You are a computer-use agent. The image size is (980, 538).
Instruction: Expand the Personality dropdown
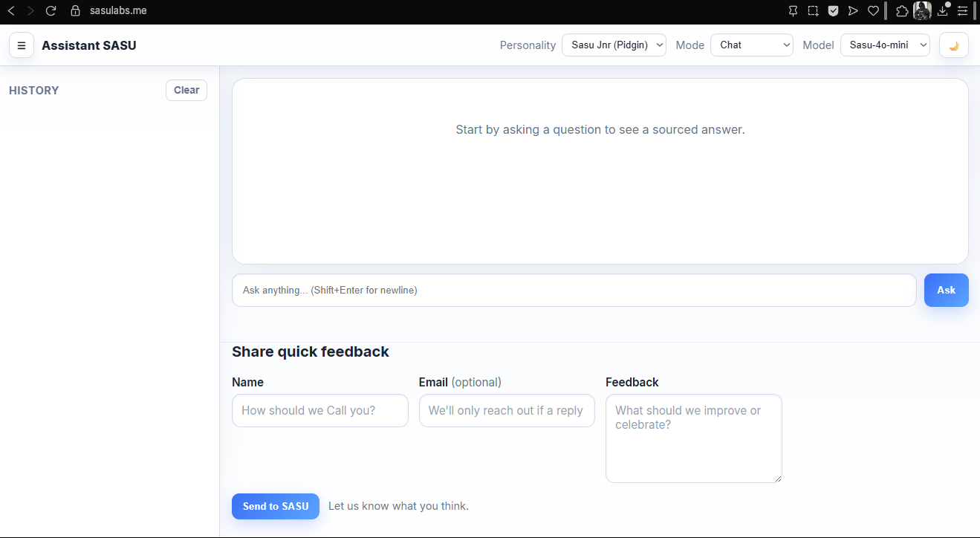coord(614,45)
